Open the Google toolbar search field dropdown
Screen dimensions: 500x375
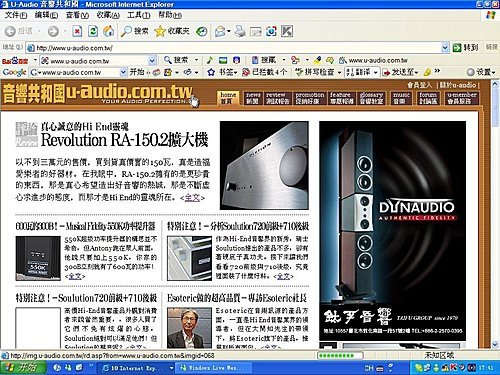coord(123,72)
